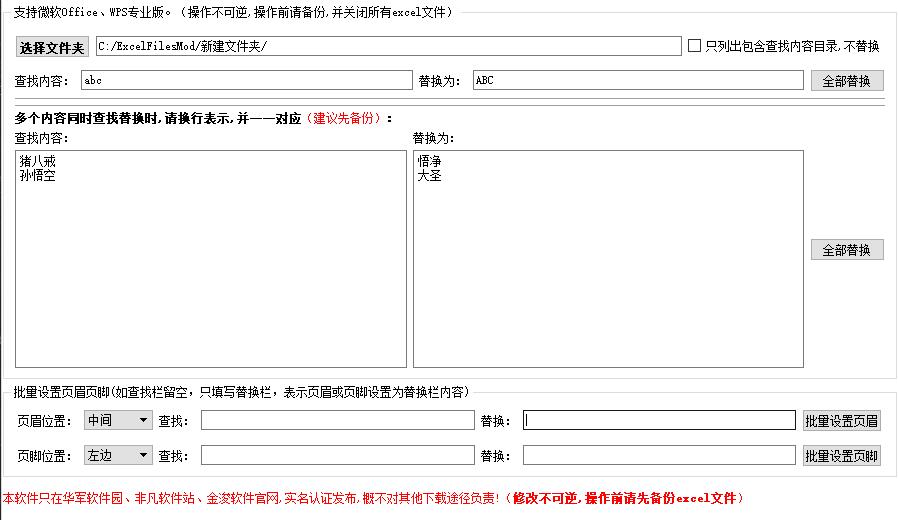The image size is (898, 520).
Task: Focus the folder path field showing C:/ExcelFilesMod
Action: pyautogui.click(x=388, y=46)
